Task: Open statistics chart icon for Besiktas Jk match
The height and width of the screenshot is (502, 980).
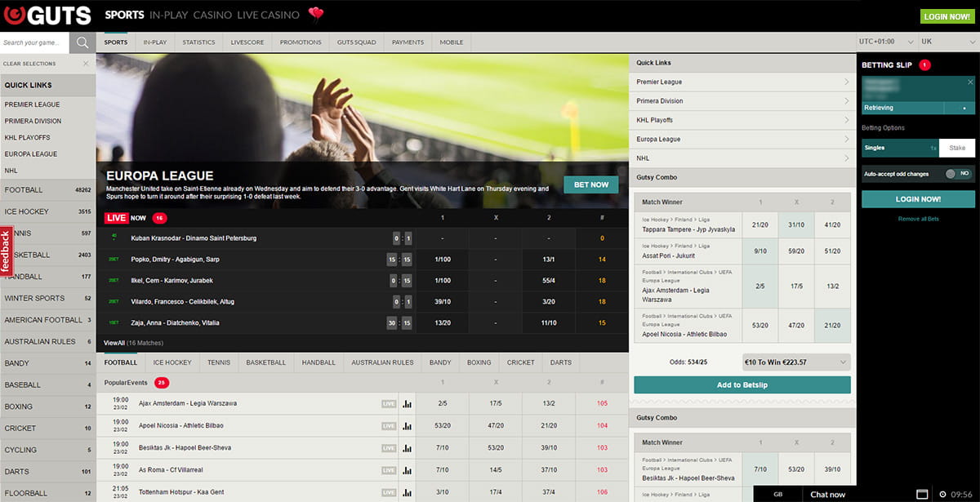Action: point(408,447)
